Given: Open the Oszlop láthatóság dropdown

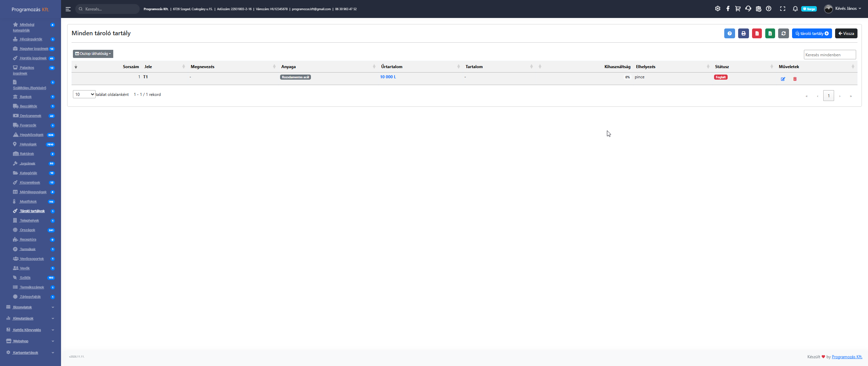Looking at the screenshot, I should tap(93, 54).
